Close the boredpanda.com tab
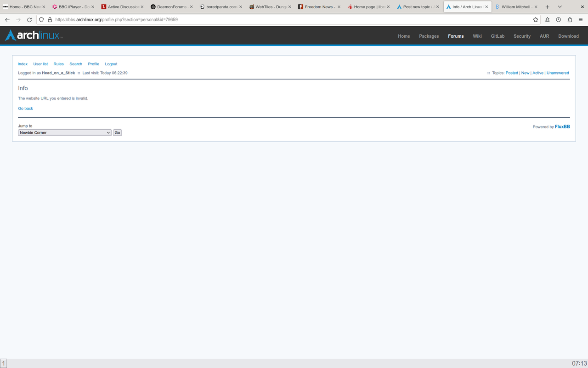This screenshot has width=588, height=368. point(240,7)
